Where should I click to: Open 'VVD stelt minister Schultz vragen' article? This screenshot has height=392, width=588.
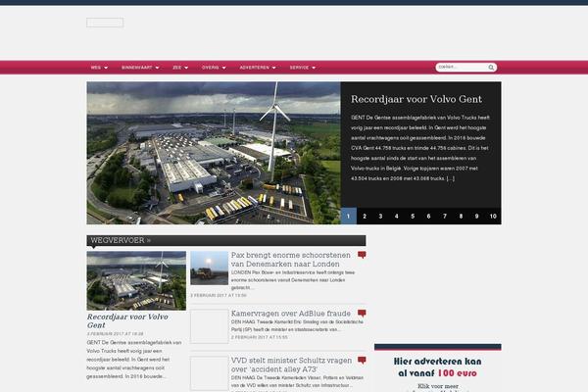[291, 365]
